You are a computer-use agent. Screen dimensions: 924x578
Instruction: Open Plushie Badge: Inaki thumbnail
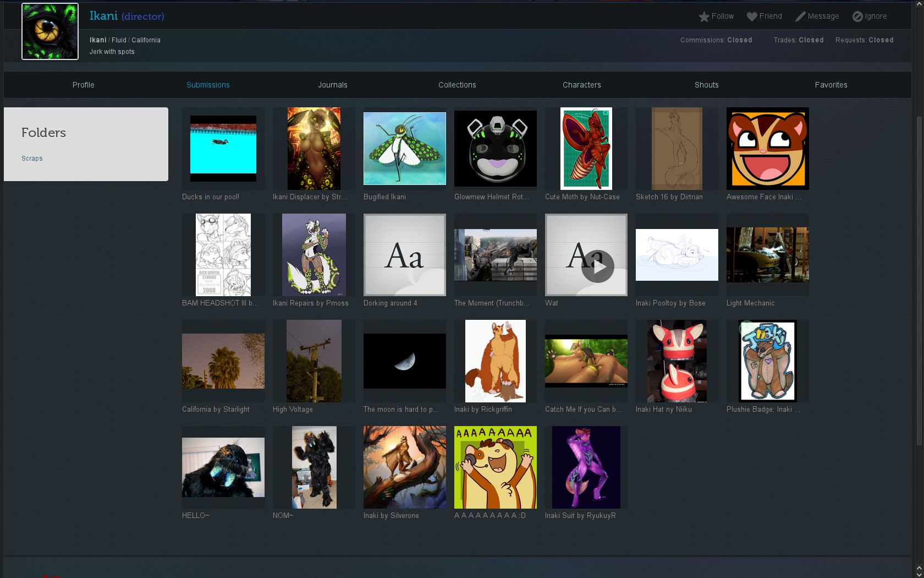point(768,361)
